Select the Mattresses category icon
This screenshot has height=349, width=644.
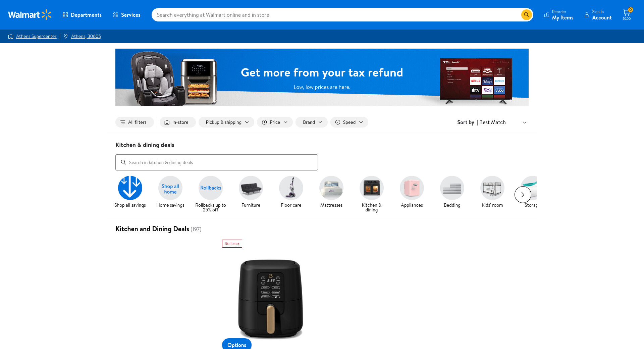331,188
